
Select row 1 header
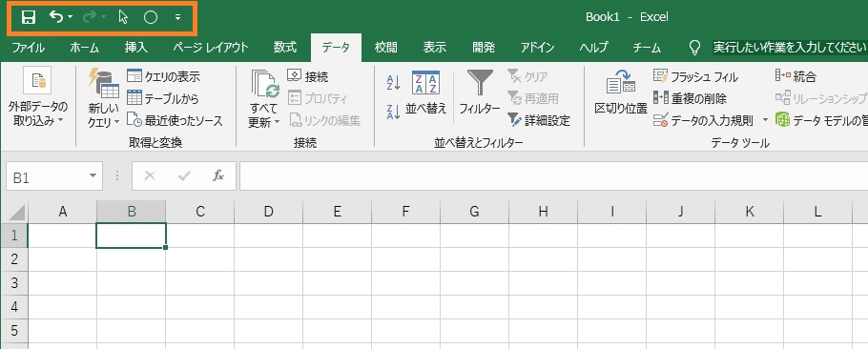(14, 236)
